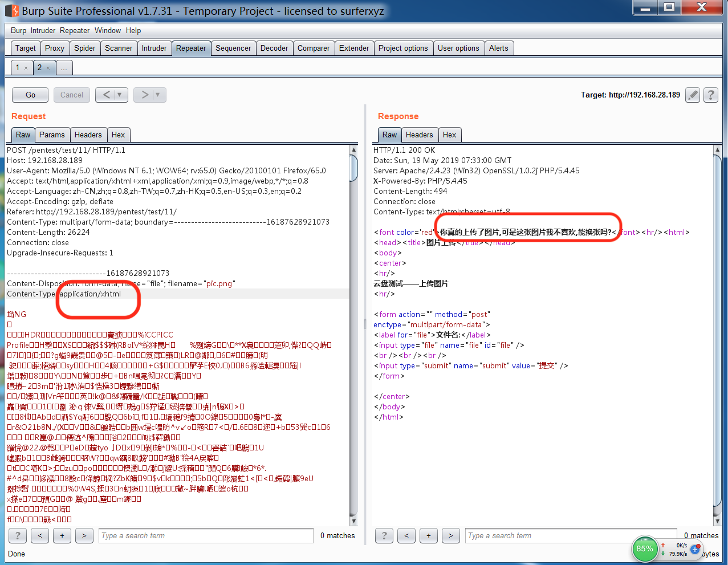The image size is (728, 565).
Task: Click the green 85% floating indicator
Action: (645, 549)
